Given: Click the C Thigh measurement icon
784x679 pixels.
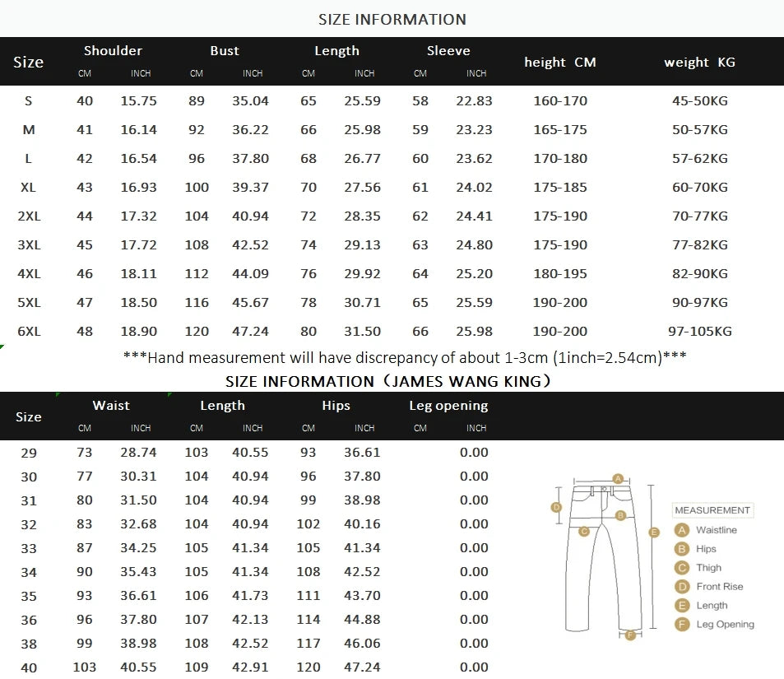Looking at the screenshot, I should coord(680,567).
